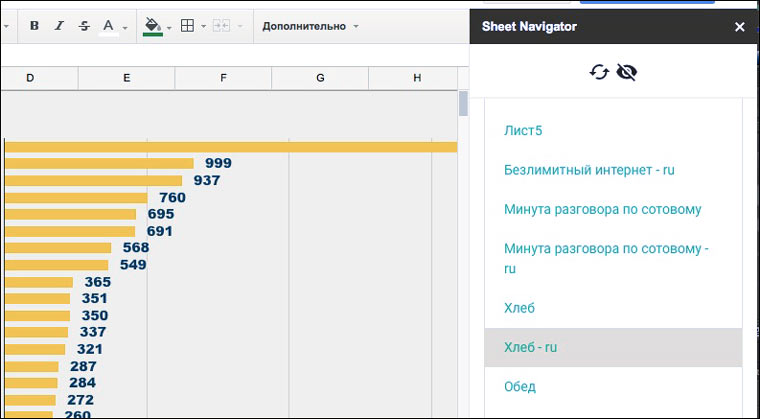Image resolution: width=760 pixels, height=419 pixels.
Task: Go to sheet Лист5
Action: click(523, 130)
